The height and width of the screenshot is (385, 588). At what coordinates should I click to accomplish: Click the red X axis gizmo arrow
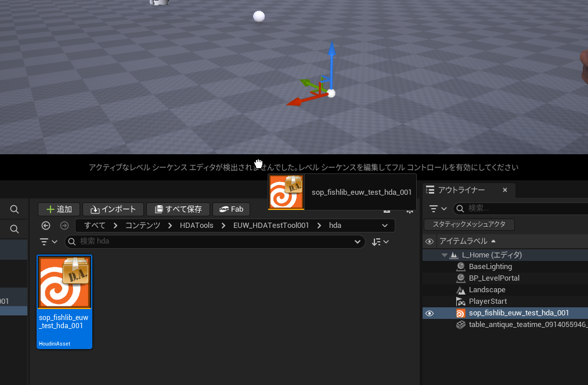coord(300,101)
